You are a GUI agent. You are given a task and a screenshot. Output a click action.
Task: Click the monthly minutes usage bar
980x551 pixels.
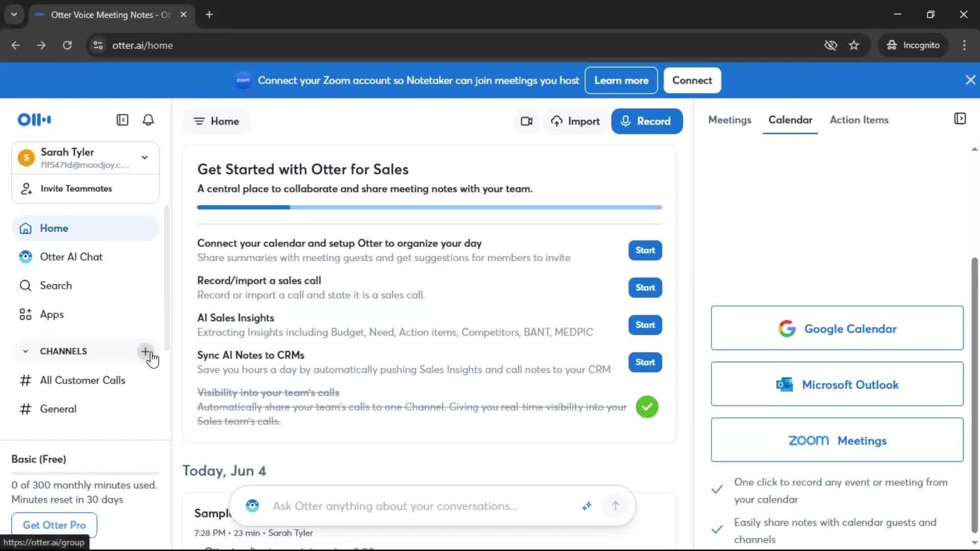(x=85, y=473)
